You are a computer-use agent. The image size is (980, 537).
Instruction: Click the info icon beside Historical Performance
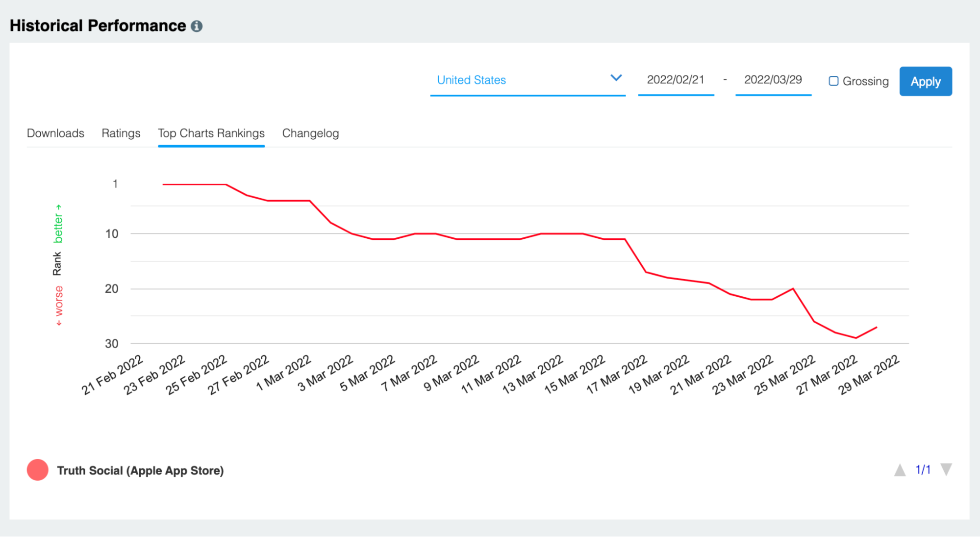pos(197,26)
